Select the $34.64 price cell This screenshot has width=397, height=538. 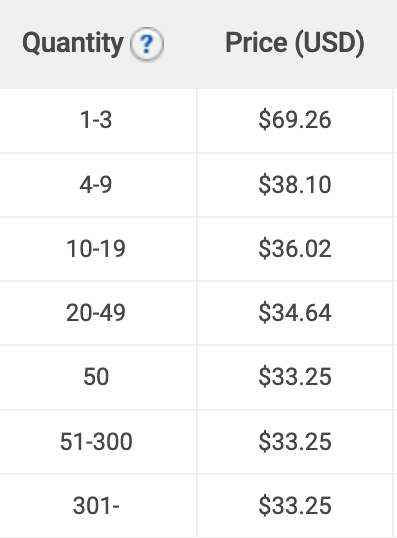[295, 313]
